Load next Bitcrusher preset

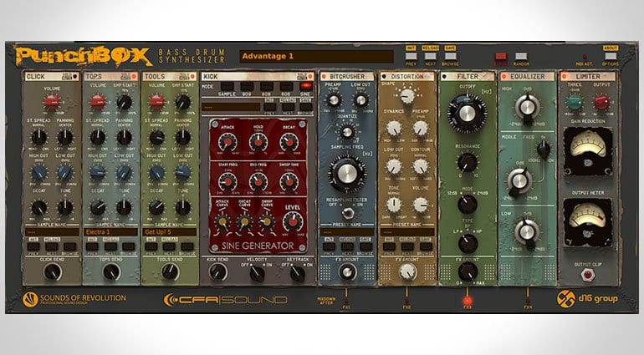[x=347, y=246]
